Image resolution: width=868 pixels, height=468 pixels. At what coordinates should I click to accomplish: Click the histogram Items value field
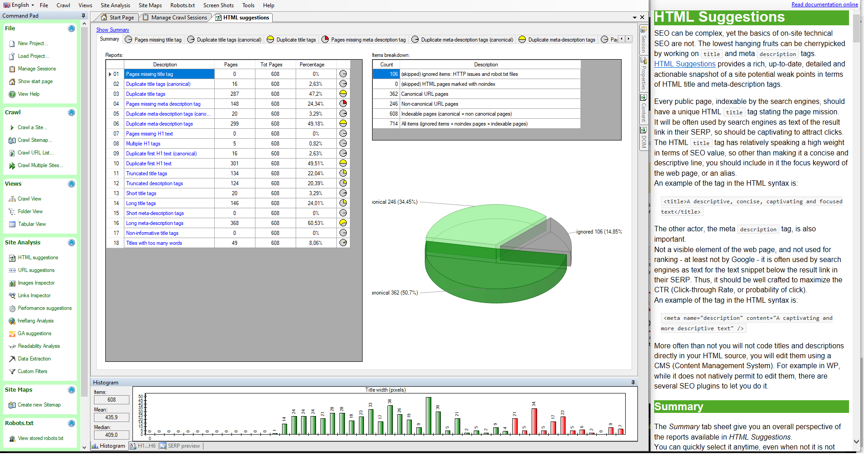(112, 400)
